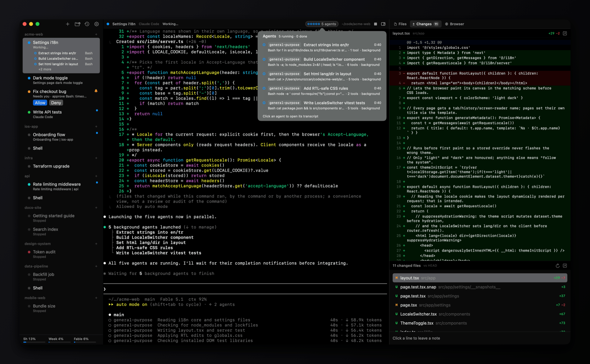This screenshot has height=364, width=590.
Task: Click the terminal prompt input line
Action: 245,289
